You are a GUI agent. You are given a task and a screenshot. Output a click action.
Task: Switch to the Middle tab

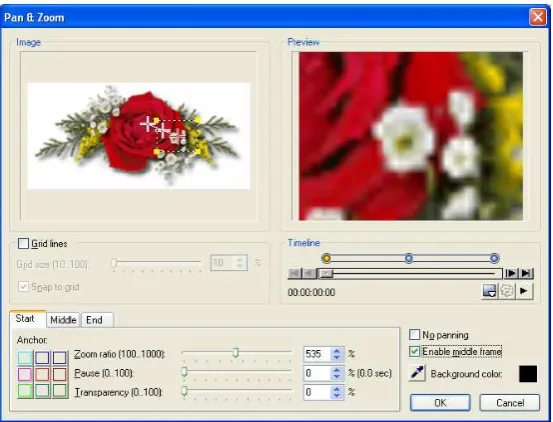point(63,320)
